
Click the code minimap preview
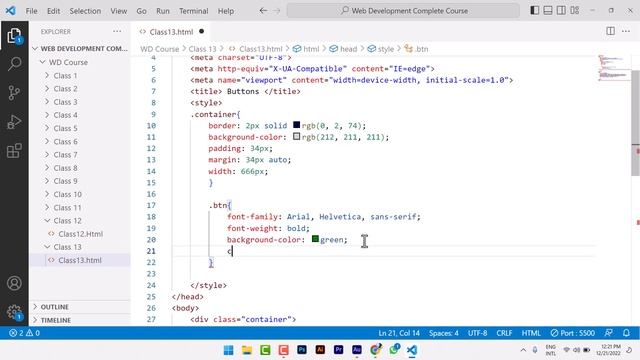coord(613,69)
